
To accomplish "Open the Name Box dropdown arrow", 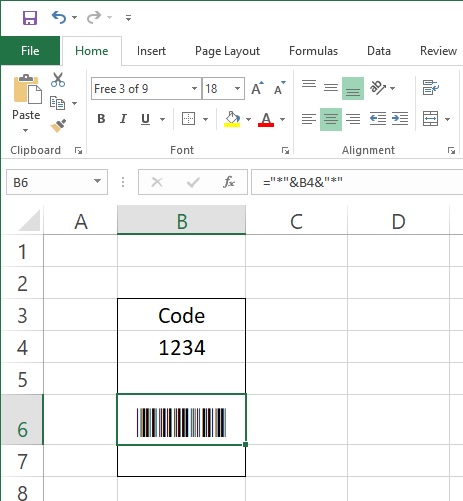I will [x=97, y=181].
